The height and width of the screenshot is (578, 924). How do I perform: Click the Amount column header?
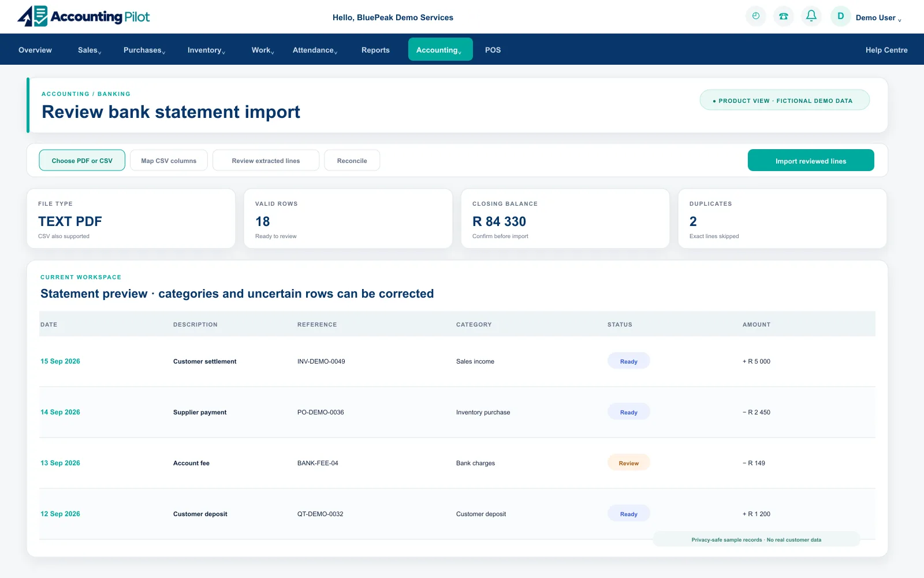[757, 324]
